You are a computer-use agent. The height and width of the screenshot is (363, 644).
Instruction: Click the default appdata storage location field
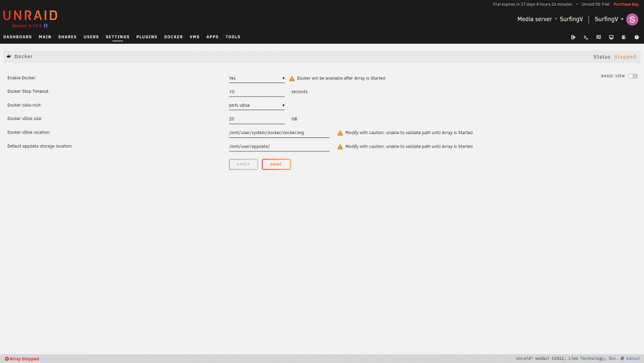click(x=279, y=146)
